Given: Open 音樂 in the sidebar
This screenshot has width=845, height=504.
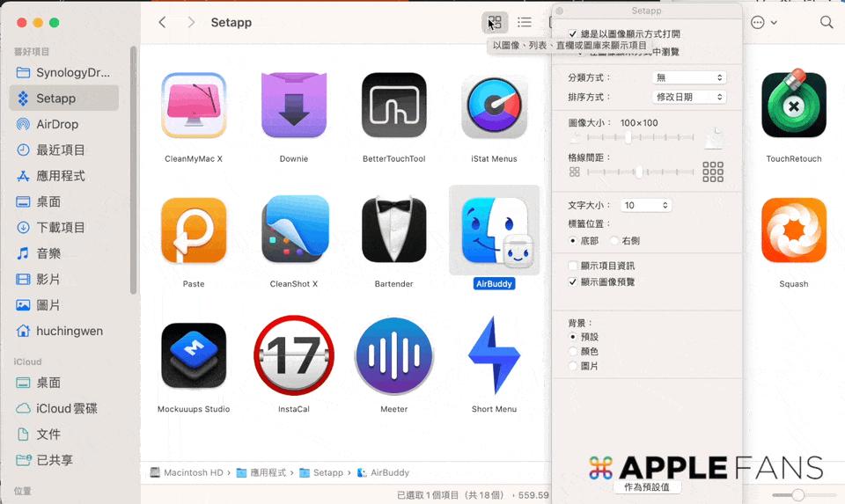Looking at the screenshot, I should pyautogui.click(x=63, y=253).
